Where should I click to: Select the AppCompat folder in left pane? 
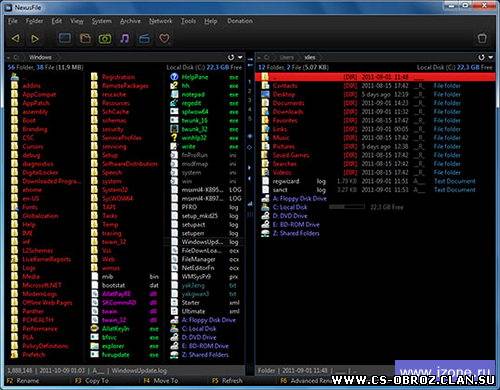point(39,94)
